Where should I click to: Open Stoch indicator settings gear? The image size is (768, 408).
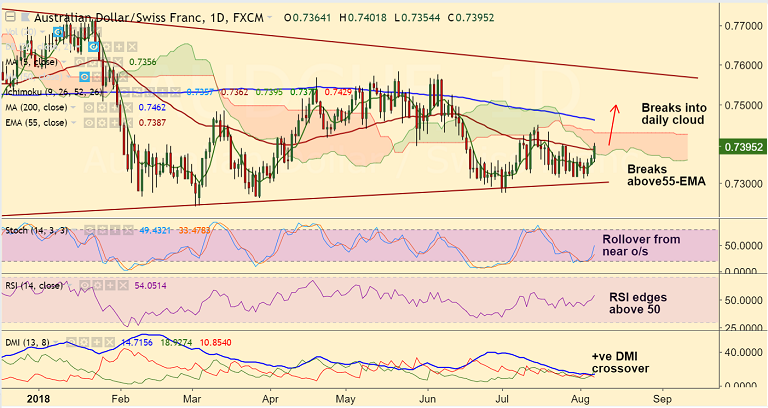102,230
